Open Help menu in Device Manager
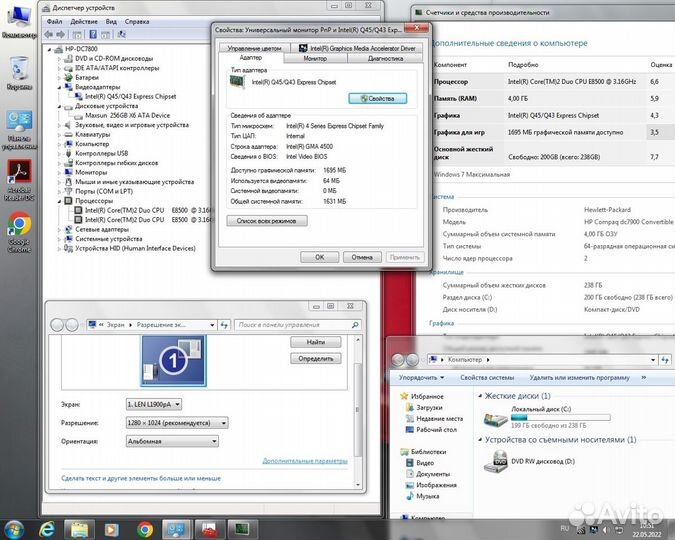675x540 pixels. click(x=137, y=22)
